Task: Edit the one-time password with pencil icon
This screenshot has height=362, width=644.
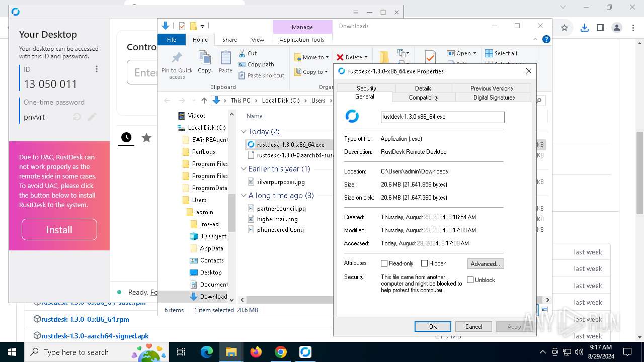Action: 92,117
